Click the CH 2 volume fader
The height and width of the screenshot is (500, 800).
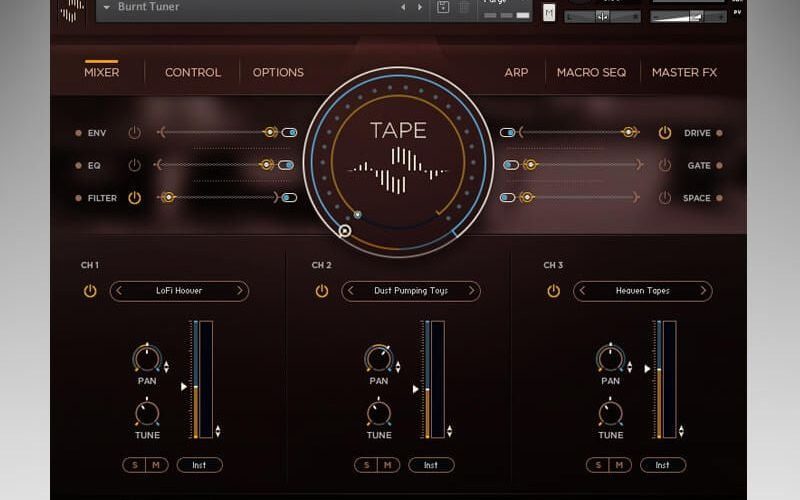click(428, 380)
